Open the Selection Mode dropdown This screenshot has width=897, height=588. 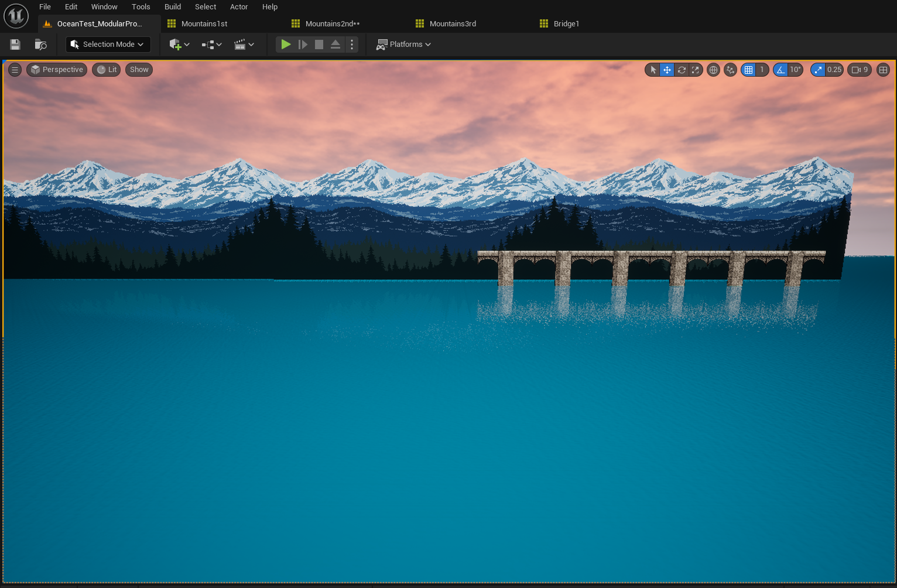(x=108, y=45)
